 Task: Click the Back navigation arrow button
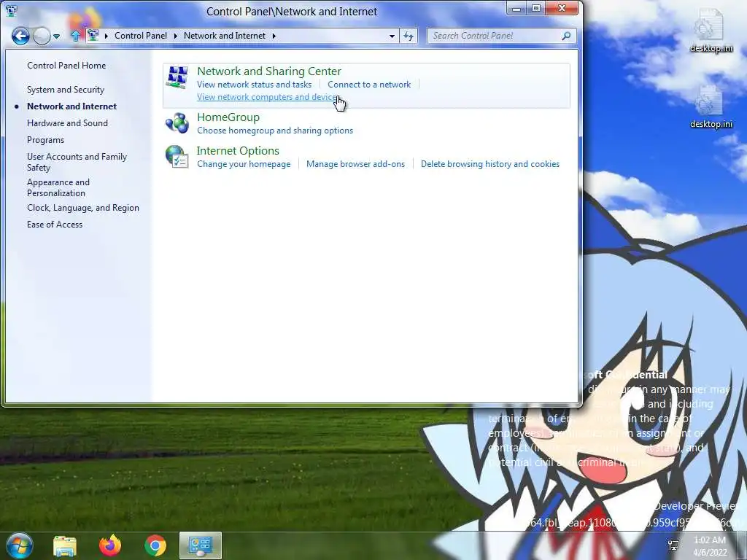coord(20,36)
